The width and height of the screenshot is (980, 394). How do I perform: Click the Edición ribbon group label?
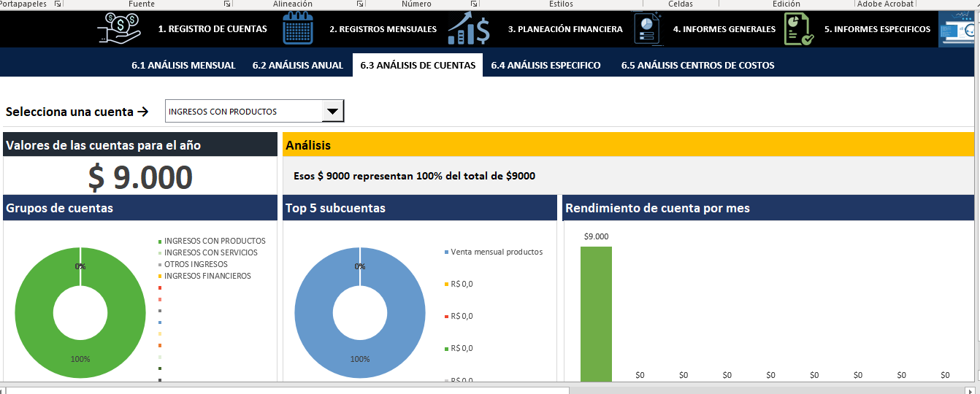pyautogui.click(x=786, y=4)
